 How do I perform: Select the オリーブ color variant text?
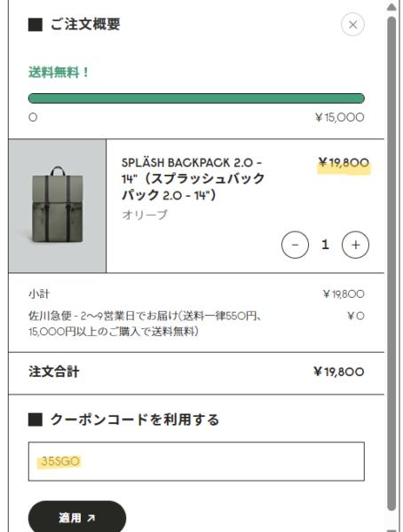coord(145,215)
